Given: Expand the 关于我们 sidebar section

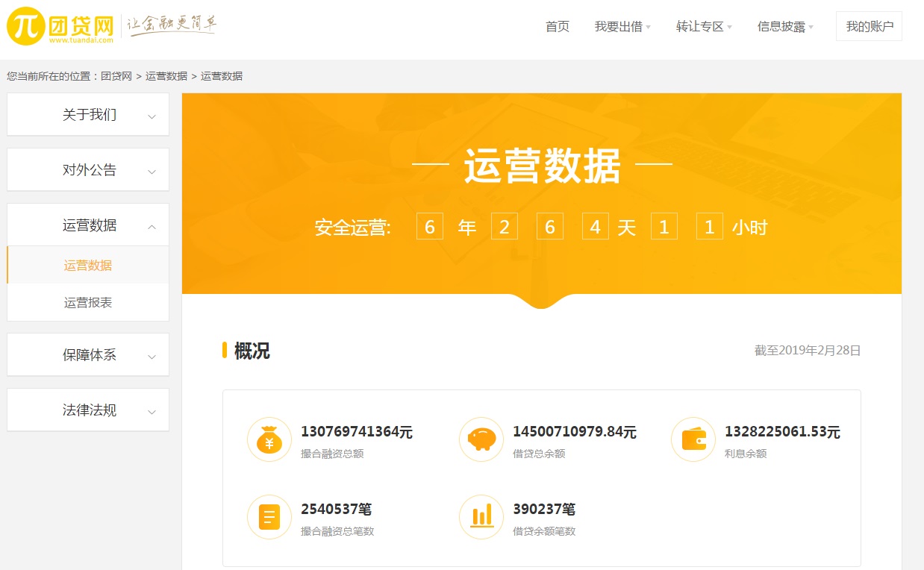Looking at the screenshot, I should coord(87,114).
